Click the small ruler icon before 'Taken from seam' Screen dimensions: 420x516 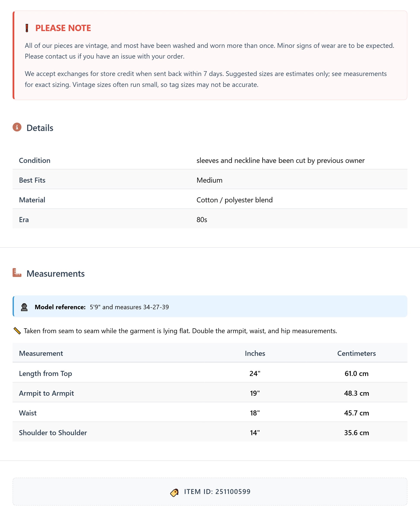(17, 330)
